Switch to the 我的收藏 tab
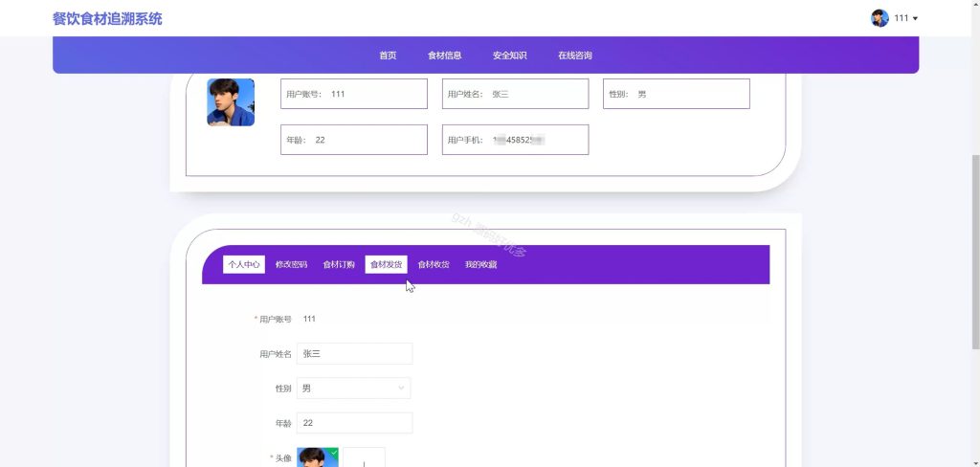The width and height of the screenshot is (980, 467). pos(480,264)
